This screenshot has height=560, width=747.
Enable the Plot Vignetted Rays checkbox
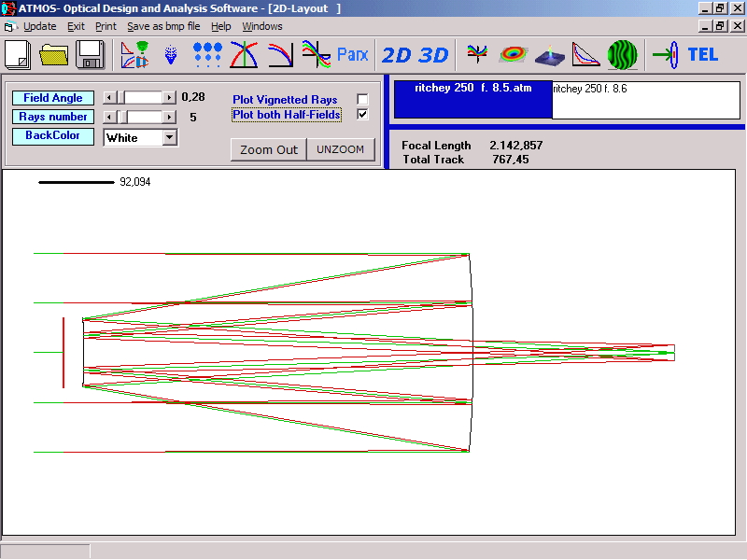[362, 100]
